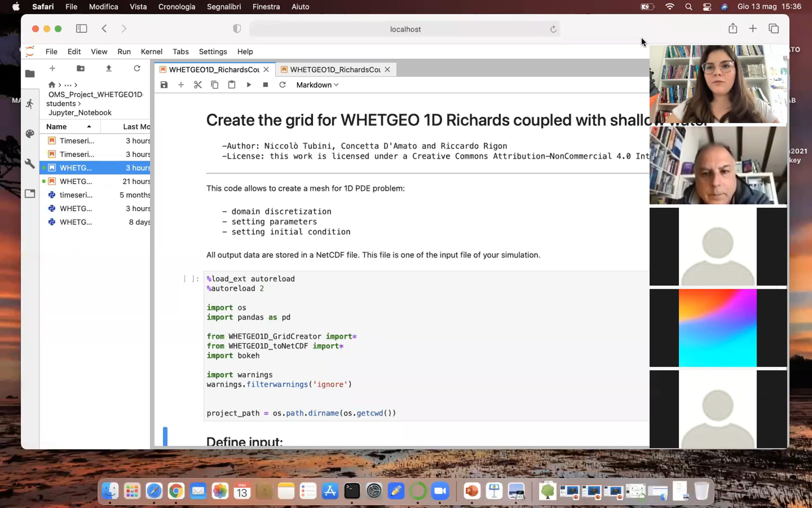Cut the selected cell with scissors icon
This screenshot has width=812, height=508.
[x=198, y=85]
